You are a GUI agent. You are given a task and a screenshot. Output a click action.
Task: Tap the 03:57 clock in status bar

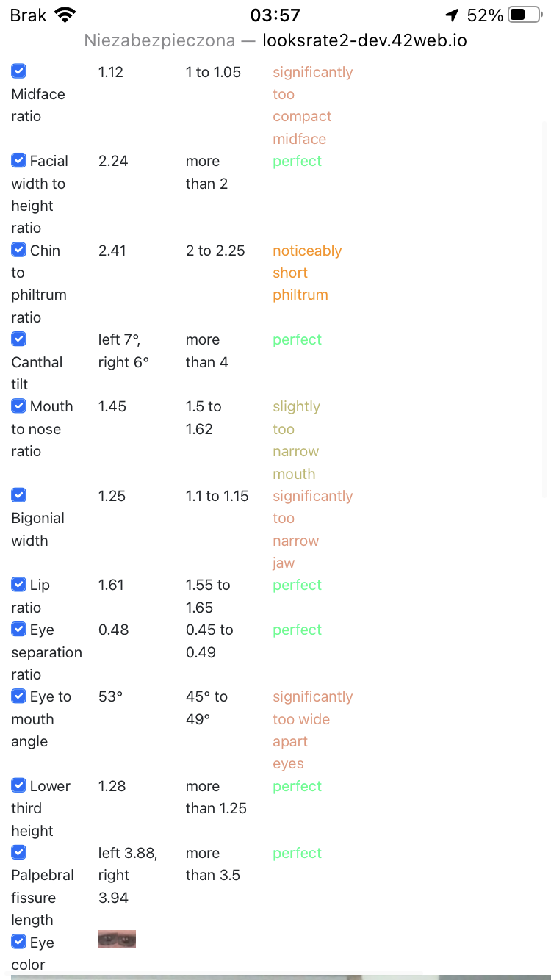[275, 15]
